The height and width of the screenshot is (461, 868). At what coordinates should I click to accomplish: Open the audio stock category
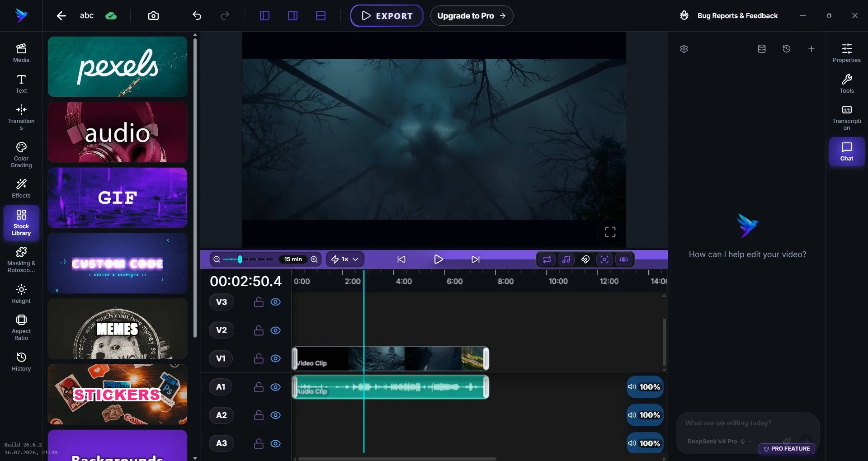[118, 132]
